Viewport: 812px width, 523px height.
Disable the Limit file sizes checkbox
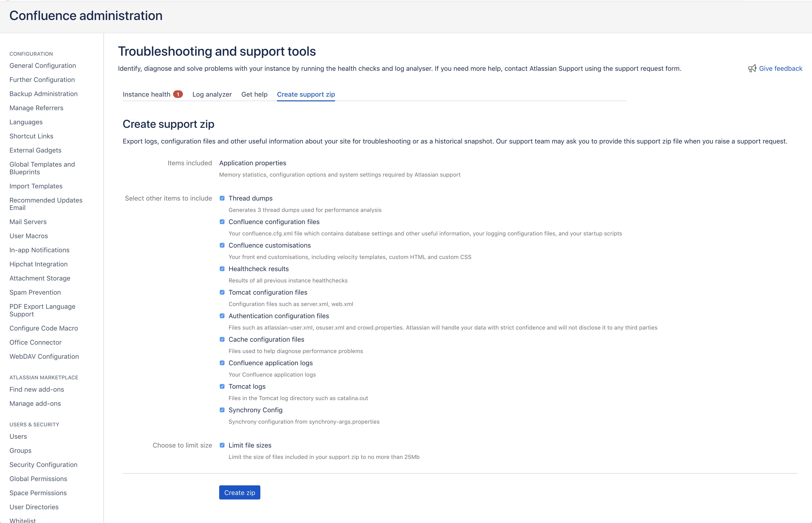tap(222, 445)
